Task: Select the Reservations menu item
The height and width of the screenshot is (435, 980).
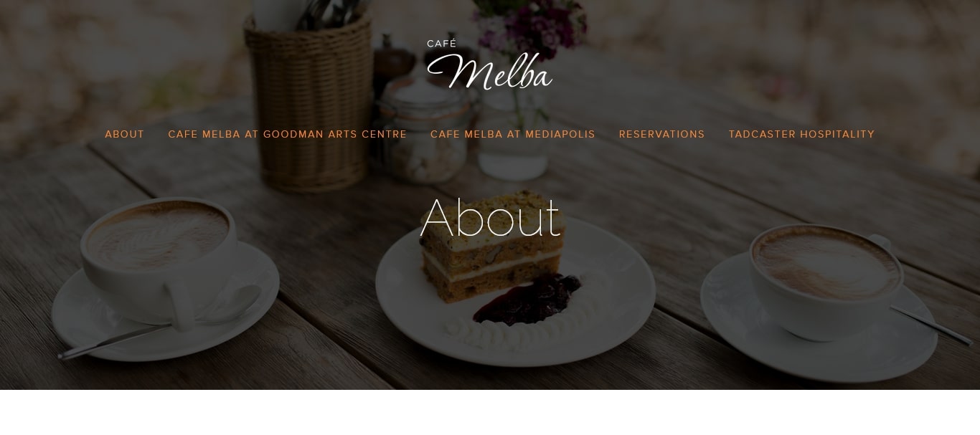Action: click(x=662, y=134)
